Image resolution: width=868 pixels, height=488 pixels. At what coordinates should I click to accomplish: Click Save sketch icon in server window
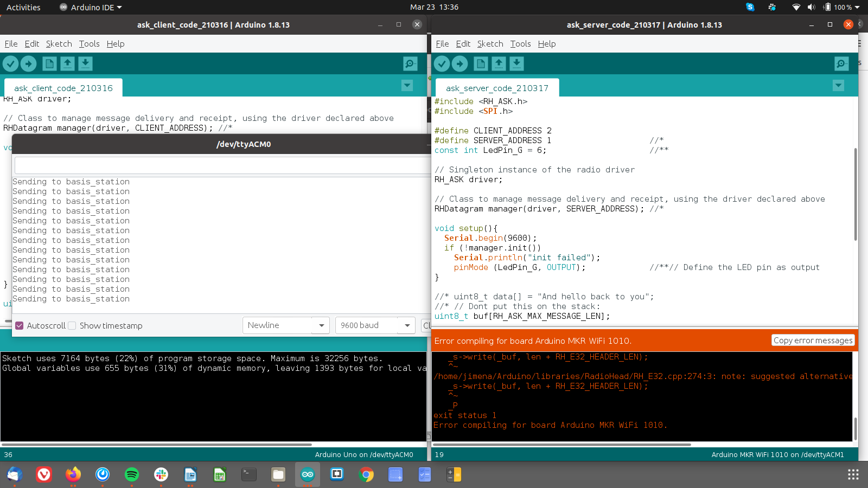tap(516, 64)
